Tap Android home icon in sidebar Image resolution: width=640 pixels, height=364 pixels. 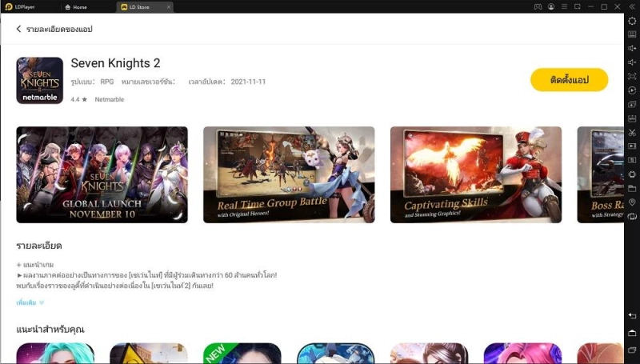632,333
